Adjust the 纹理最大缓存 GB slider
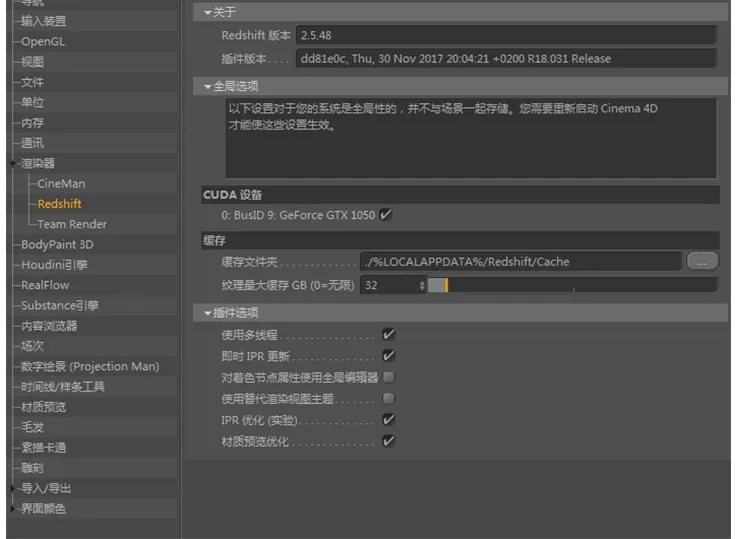 (572, 285)
